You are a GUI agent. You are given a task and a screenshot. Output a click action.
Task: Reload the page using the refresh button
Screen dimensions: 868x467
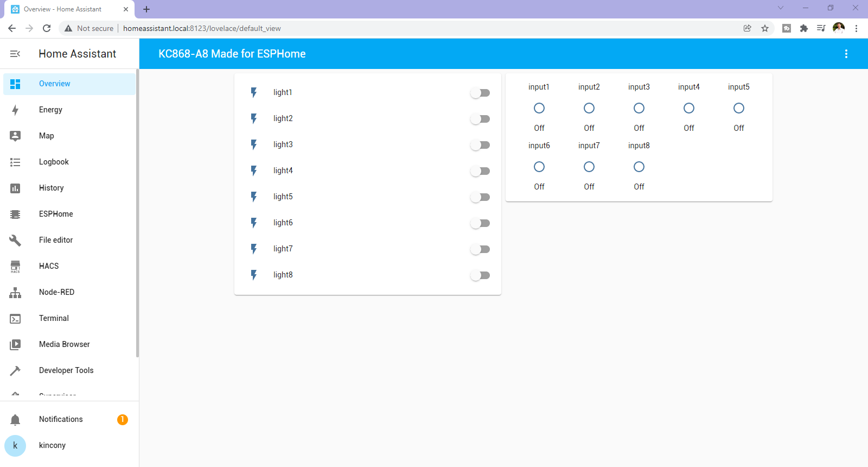tap(47, 28)
